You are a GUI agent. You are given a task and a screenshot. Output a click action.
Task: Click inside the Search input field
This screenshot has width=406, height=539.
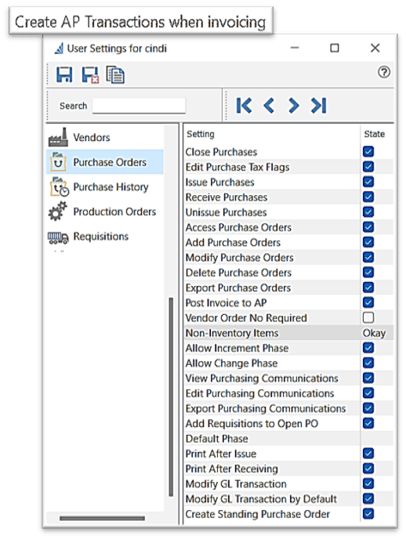139,106
